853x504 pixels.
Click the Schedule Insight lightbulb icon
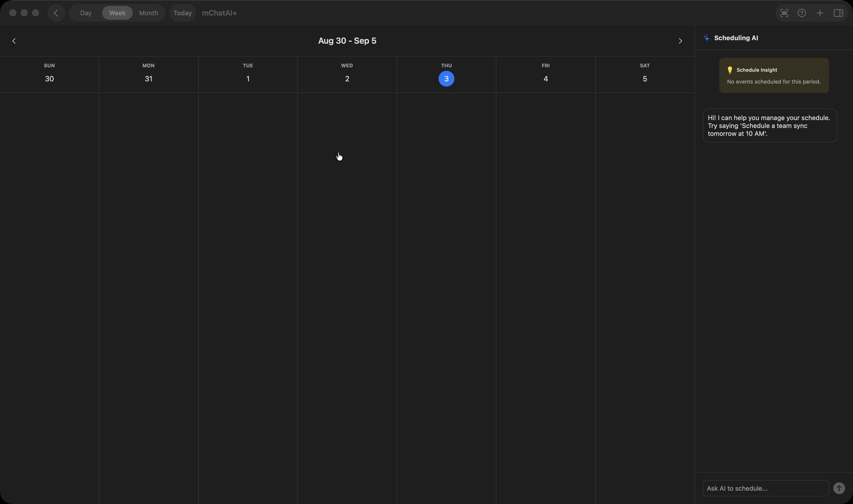tap(730, 70)
